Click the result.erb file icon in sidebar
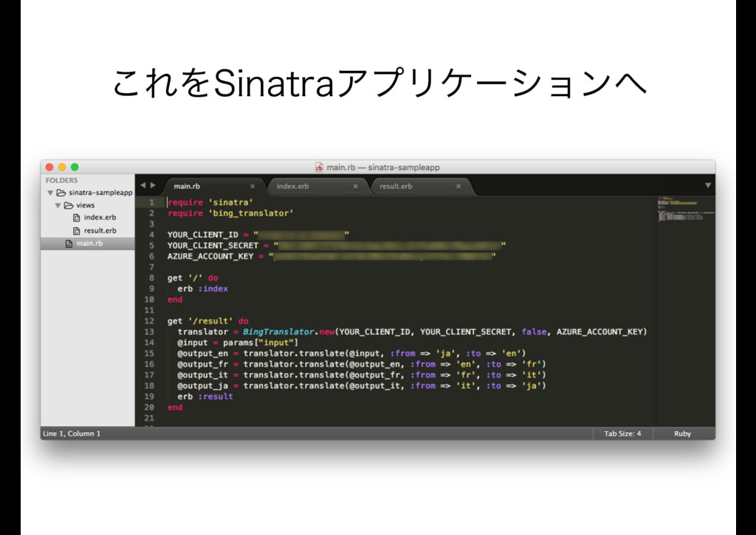This screenshot has height=535, width=756. click(76, 231)
